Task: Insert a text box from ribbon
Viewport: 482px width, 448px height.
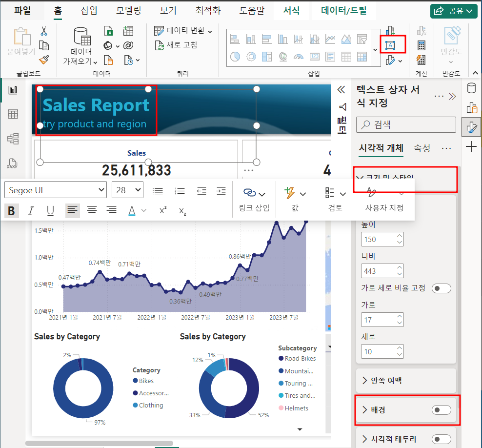Action: click(390, 45)
